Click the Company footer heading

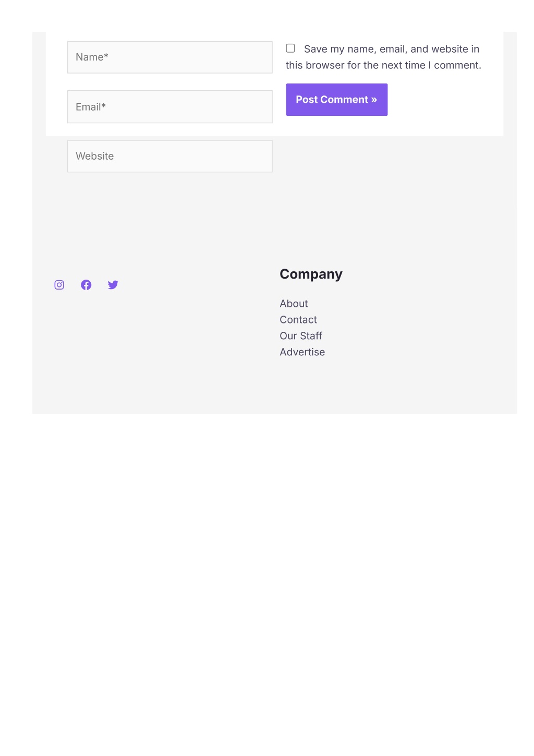click(311, 274)
